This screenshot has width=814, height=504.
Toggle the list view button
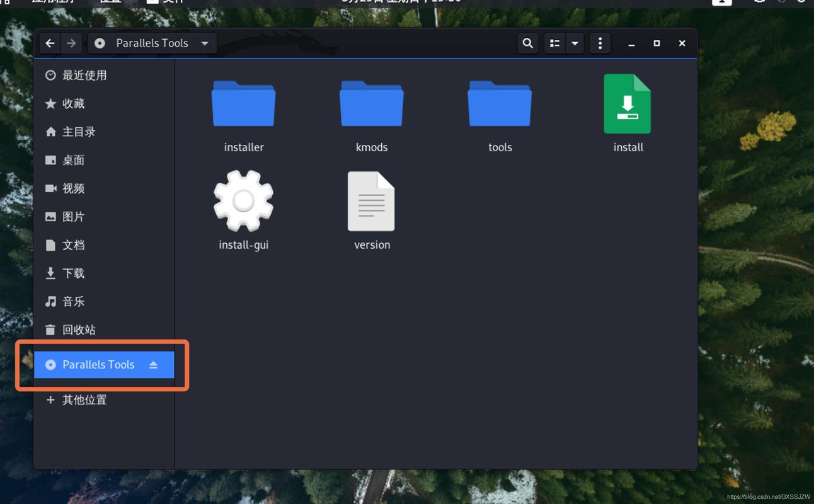pos(554,43)
